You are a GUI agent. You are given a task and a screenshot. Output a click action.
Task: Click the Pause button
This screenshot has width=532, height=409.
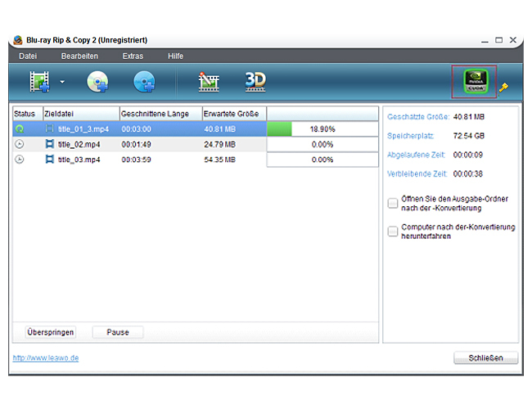click(x=118, y=332)
